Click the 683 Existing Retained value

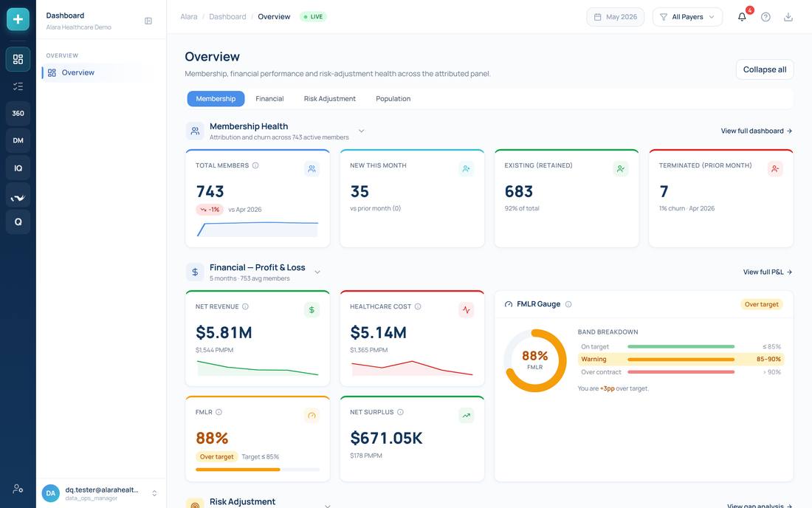[518, 191]
